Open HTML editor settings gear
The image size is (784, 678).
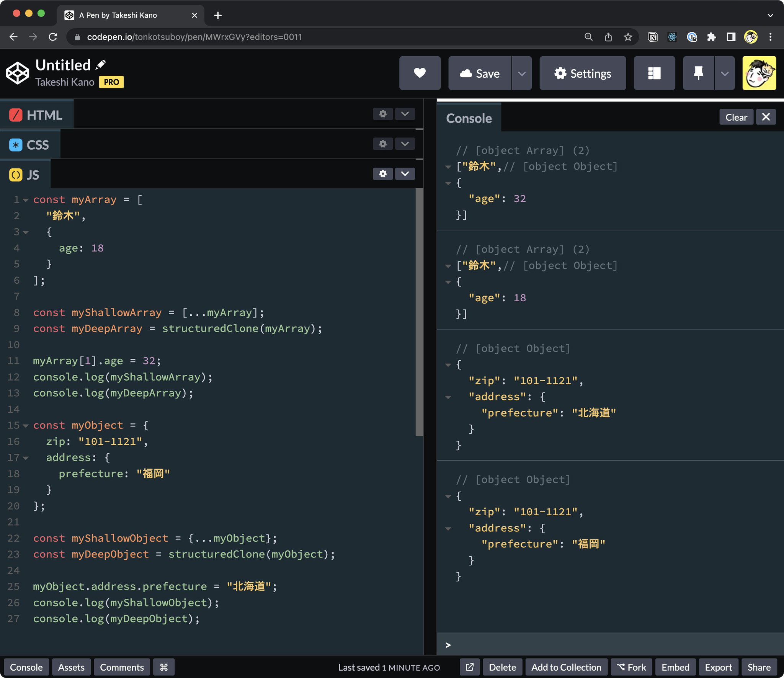[x=382, y=114]
